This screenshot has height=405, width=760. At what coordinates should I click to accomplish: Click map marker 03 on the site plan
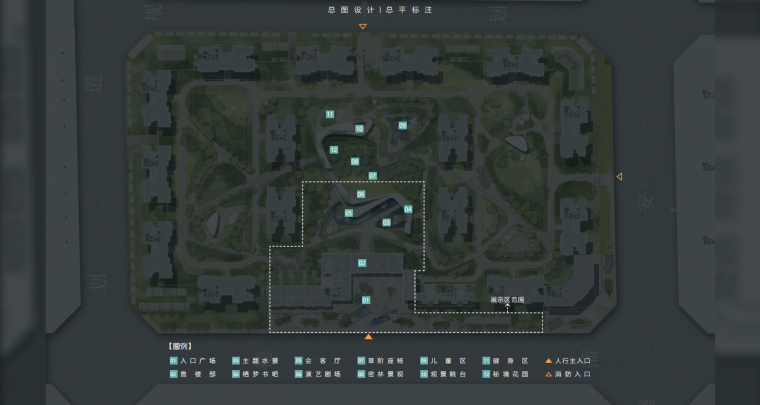pyautogui.click(x=386, y=222)
